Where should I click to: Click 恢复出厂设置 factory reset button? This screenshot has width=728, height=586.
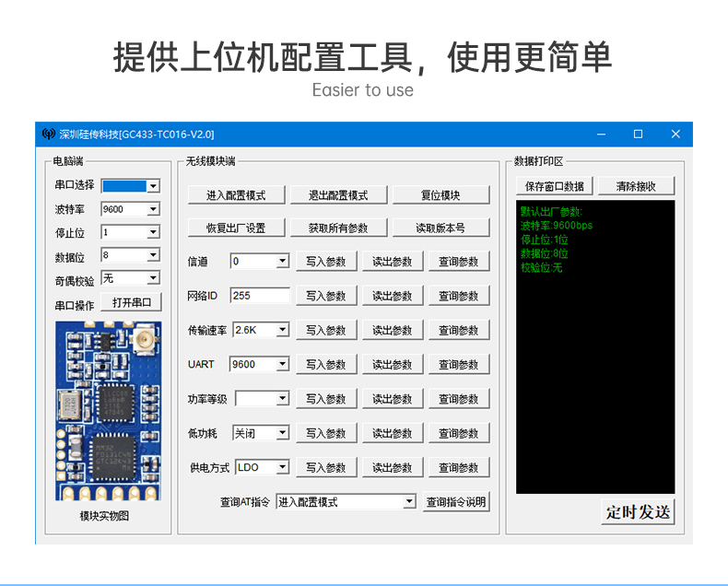236,228
